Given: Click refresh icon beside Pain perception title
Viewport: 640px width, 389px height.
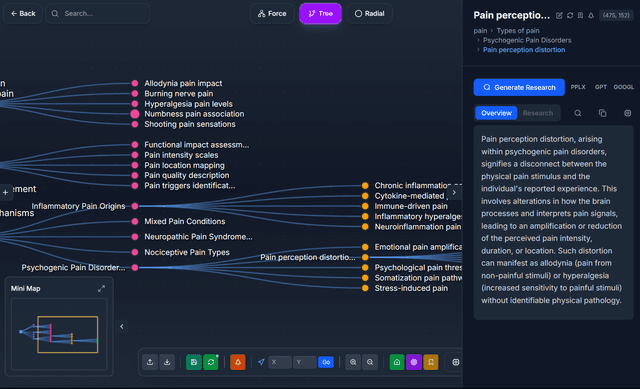Looking at the screenshot, I should (570, 16).
